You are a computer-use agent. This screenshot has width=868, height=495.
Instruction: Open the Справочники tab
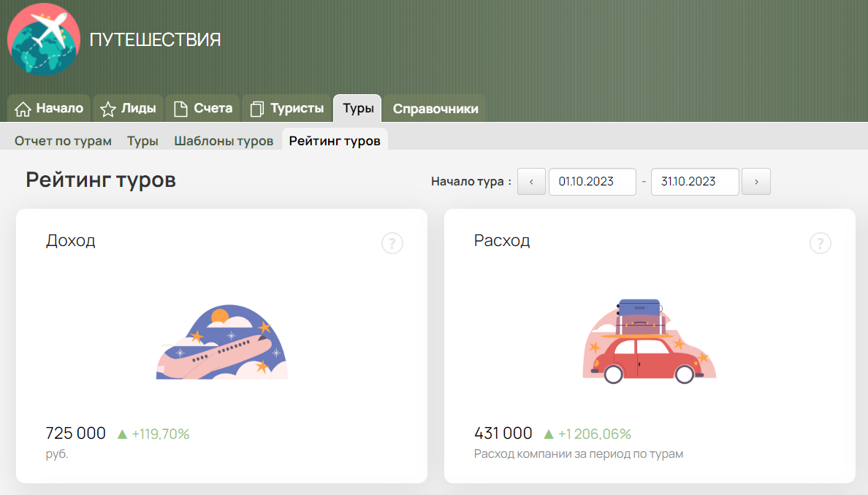coord(435,109)
